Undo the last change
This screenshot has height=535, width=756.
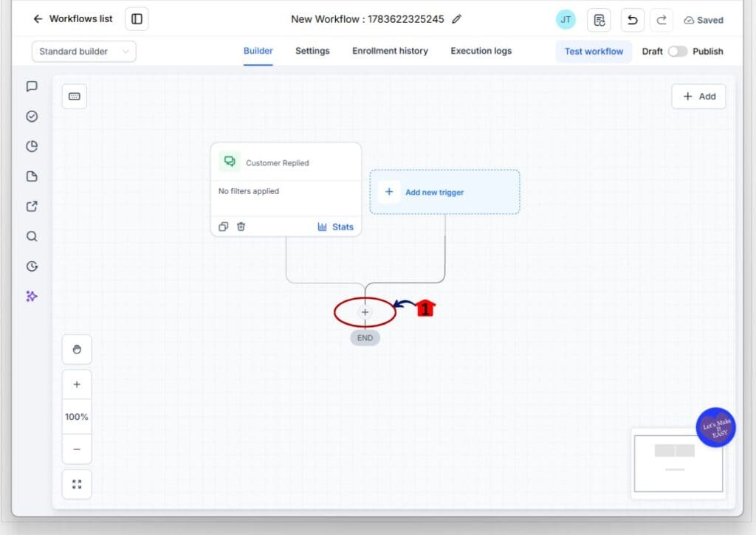633,20
